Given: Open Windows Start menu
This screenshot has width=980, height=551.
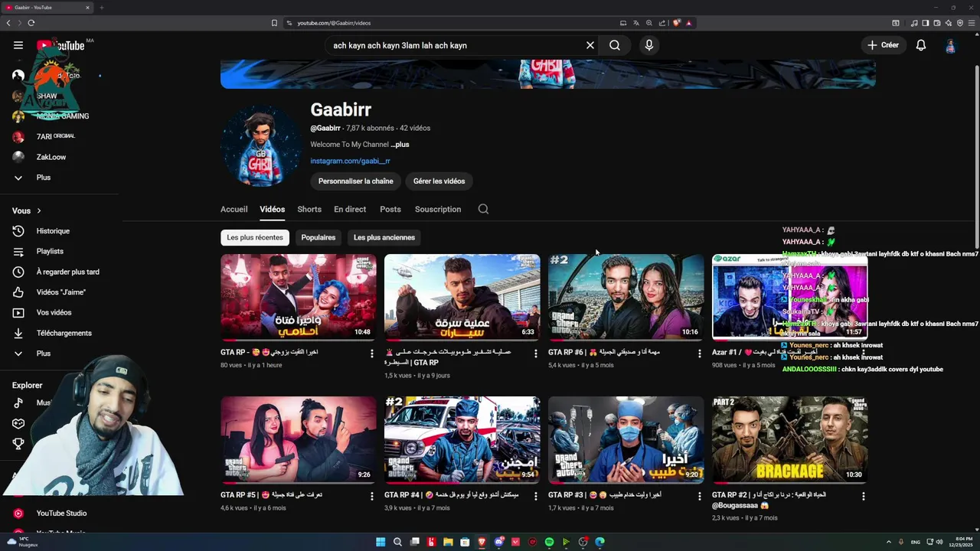Looking at the screenshot, I should point(381,542).
